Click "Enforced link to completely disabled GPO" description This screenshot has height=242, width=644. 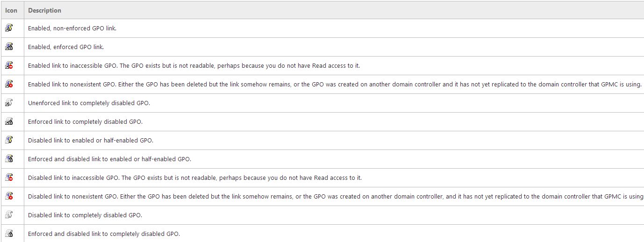click(x=85, y=122)
